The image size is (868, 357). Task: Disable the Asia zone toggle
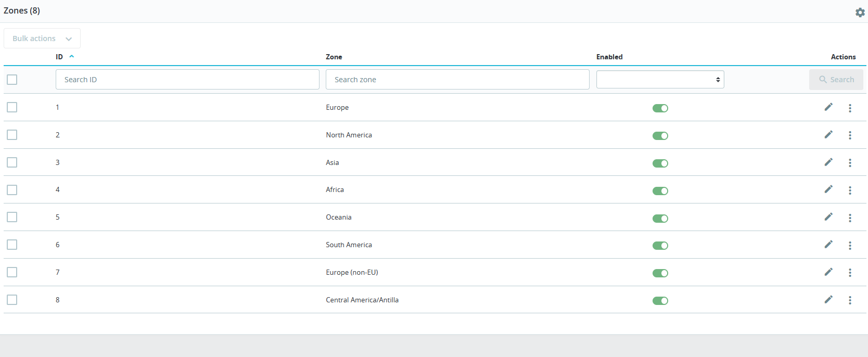(x=660, y=163)
